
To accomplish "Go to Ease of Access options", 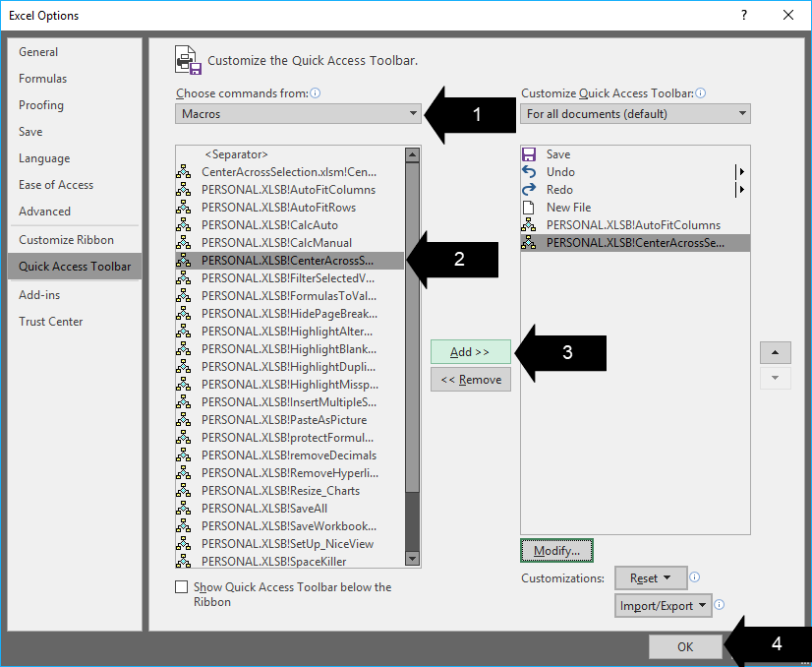I will pyautogui.click(x=75, y=185).
